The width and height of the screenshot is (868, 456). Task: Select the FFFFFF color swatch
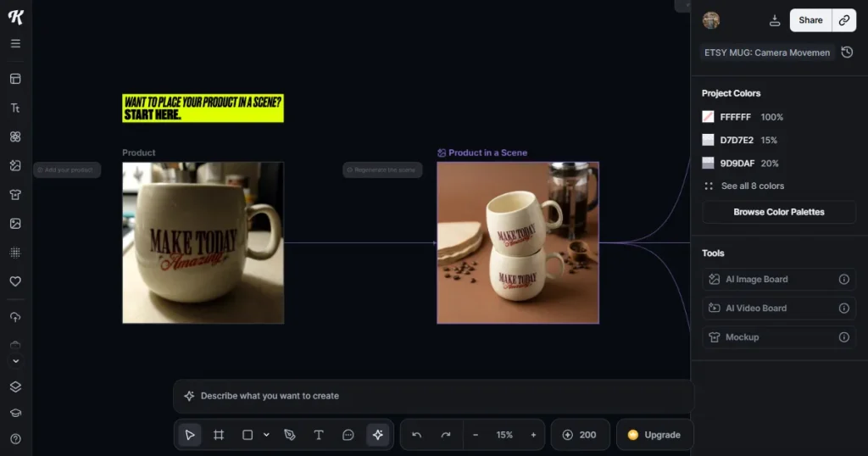click(708, 117)
